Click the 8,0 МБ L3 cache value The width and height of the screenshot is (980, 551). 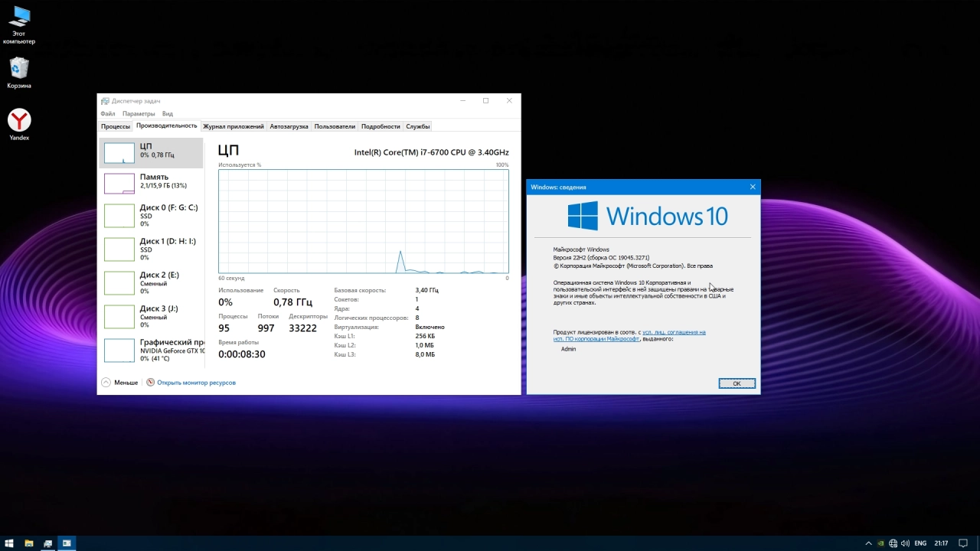425,355
